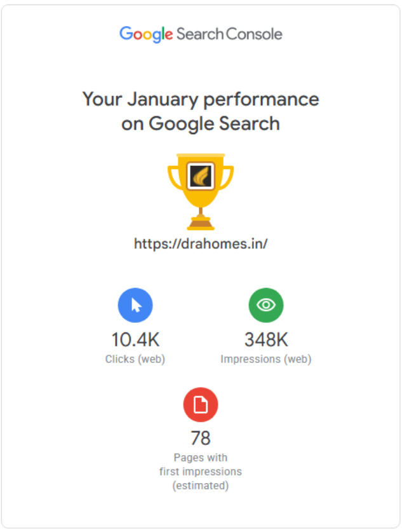Screen dimensions: 402x532
Task: Click the green eye Impressions icon
Action: pyautogui.click(x=265, y=305)
